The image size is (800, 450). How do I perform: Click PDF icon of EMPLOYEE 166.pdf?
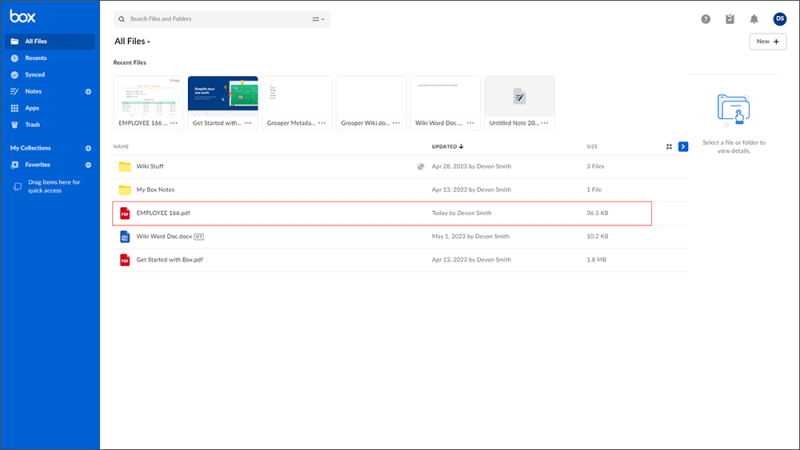coord(124,213)
